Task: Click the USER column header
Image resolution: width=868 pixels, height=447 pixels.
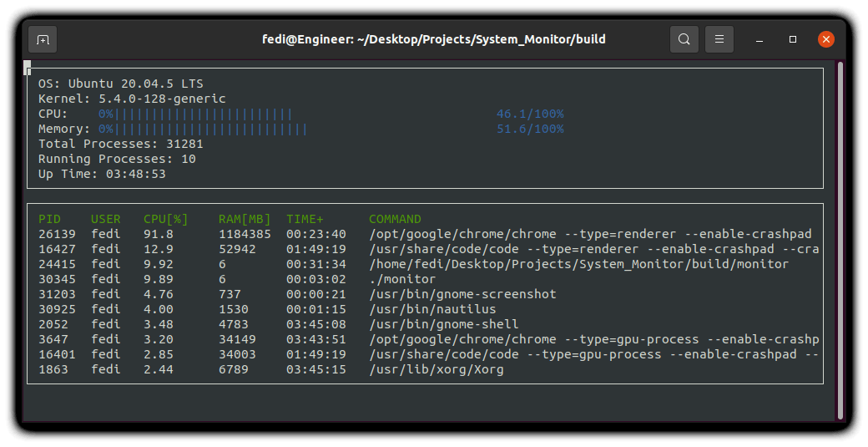Action: [106, 220]
